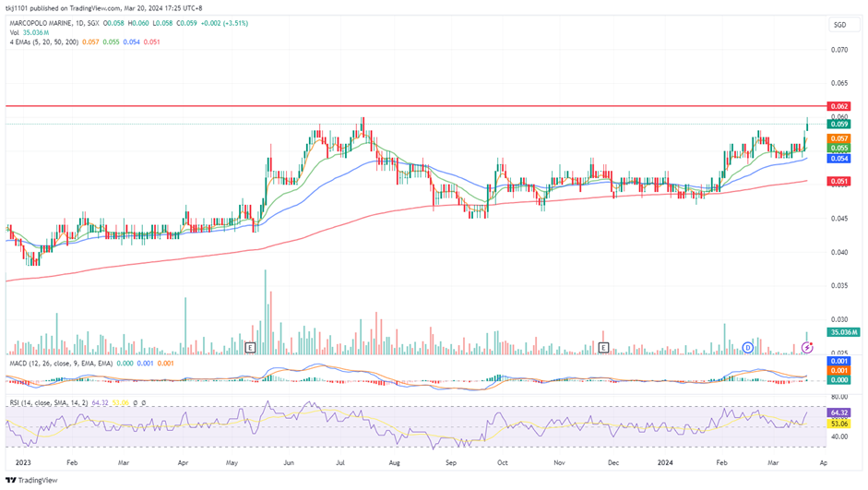This screenshot has width=868, height=490.
Task: Click the purple lightning news marker
Action: pos(807,348)
